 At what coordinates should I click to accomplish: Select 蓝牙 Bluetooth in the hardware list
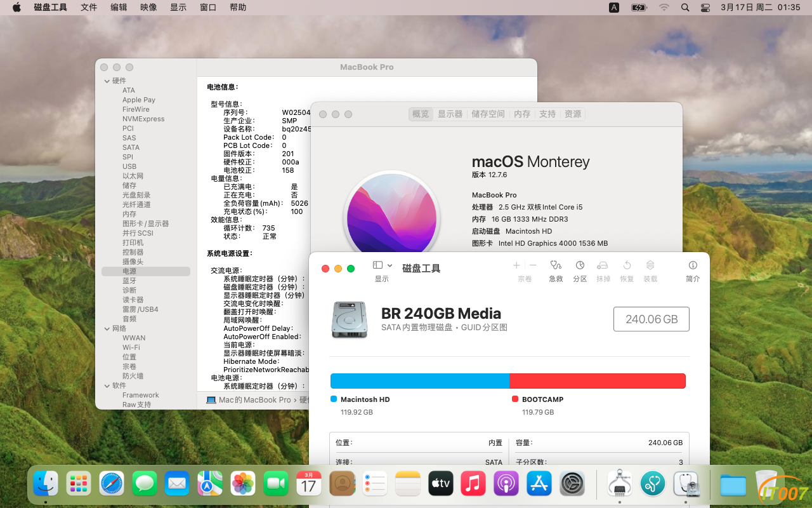coord(129,281)
